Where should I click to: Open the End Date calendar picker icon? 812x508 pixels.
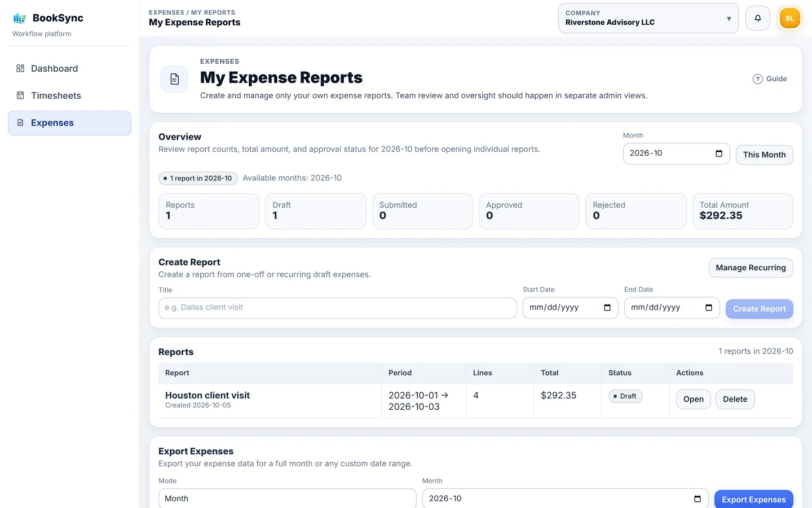point(709,308)
